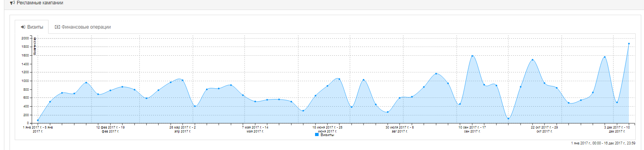
Task: Select the October data point near 100 visits
Action: (508, 119)
